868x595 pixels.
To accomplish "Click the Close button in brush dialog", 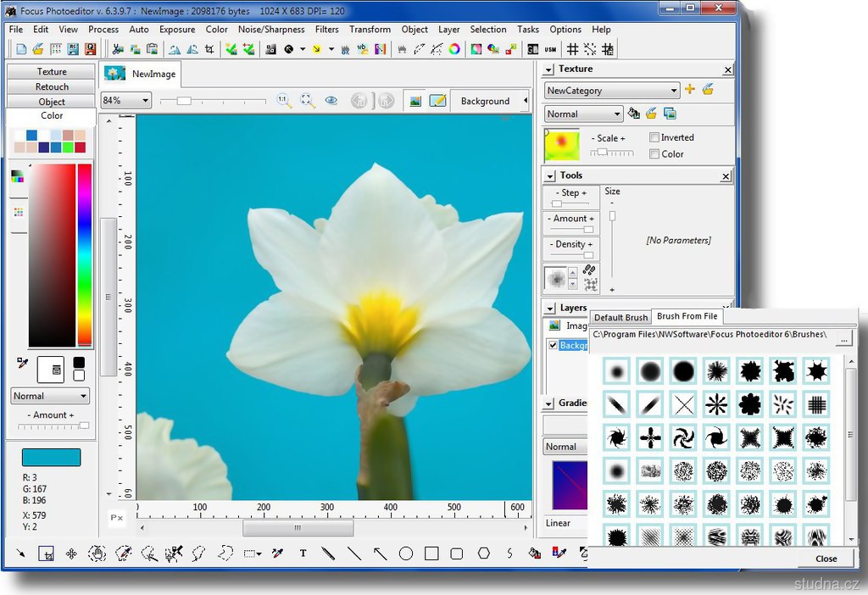I will tap(826, 559).
